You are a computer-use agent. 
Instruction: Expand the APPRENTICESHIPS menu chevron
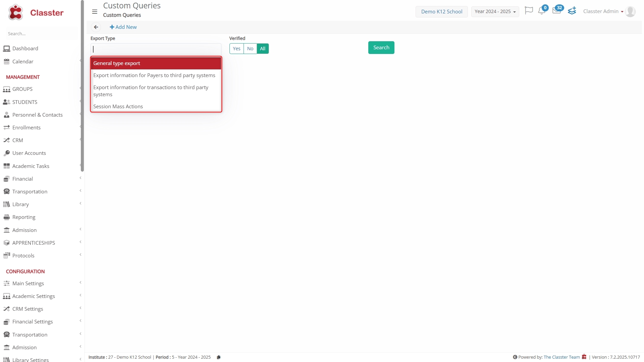pos(80,242)
